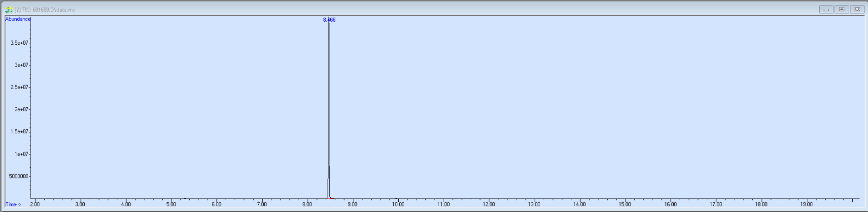Viewport: 868px width, 212px height.
Task: Click the 7.00 time tick label
Action: click(262, 204)
